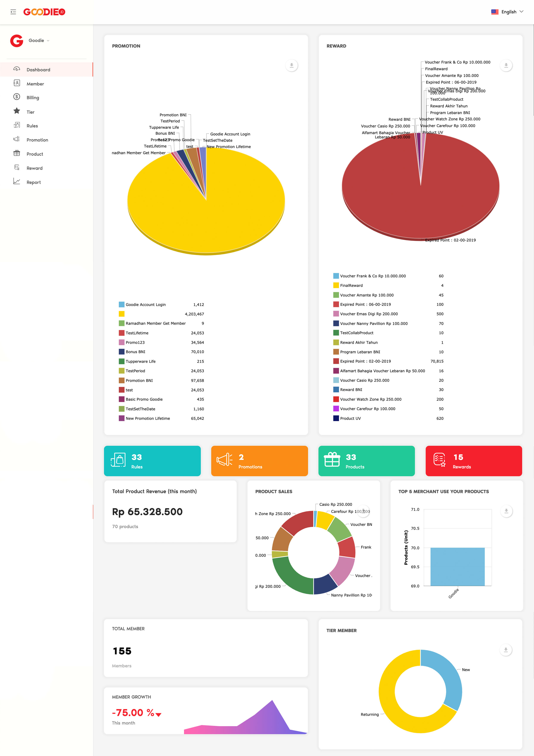This screenshot has width=534, height=756.
Task: Open the Member menu item
Action: click(x=35, y=84)
